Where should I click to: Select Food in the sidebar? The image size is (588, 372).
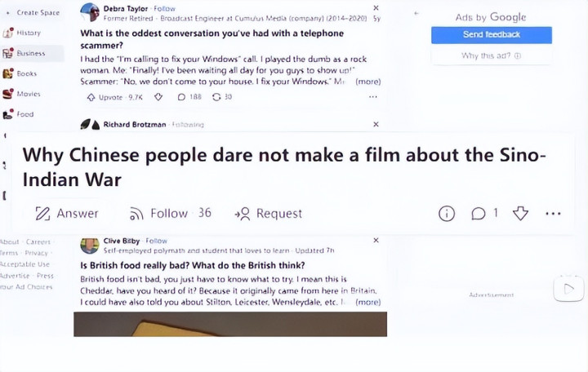[x=25, y=114]
